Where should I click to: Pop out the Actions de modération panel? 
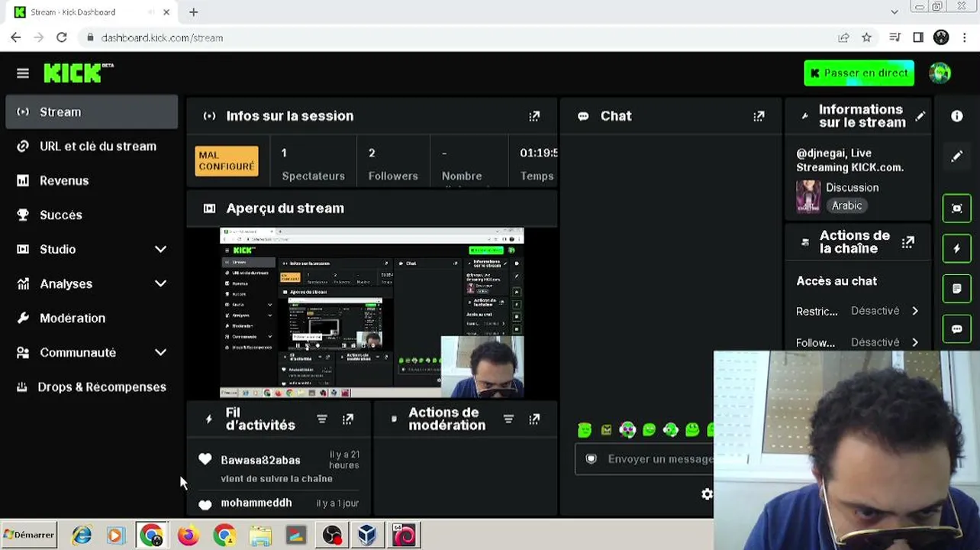coord(534,419)
